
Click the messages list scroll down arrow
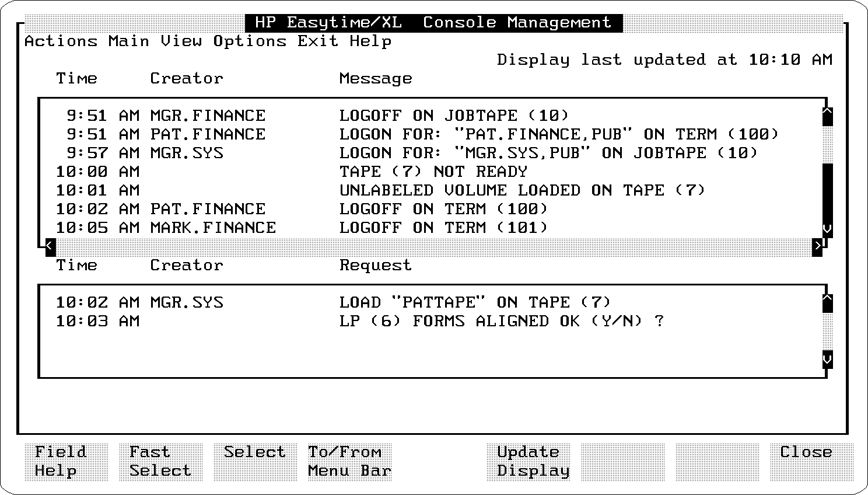(827, 229)
